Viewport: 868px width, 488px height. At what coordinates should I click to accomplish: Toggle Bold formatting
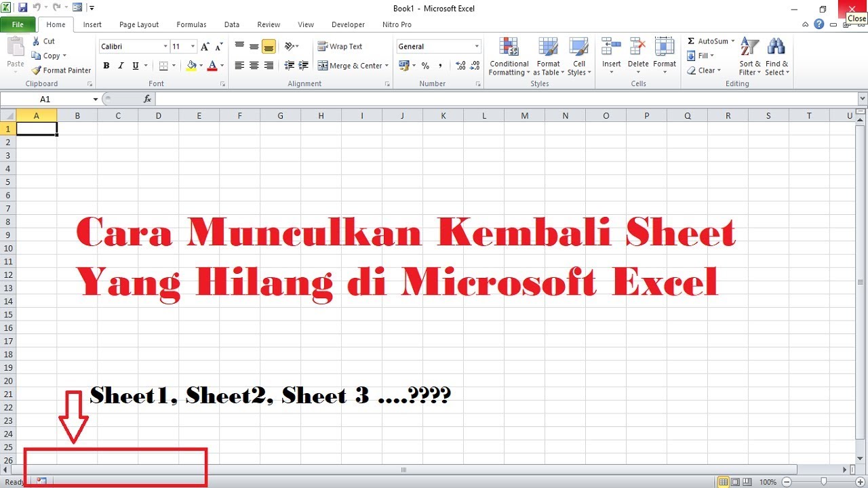[x=106, y=66]
